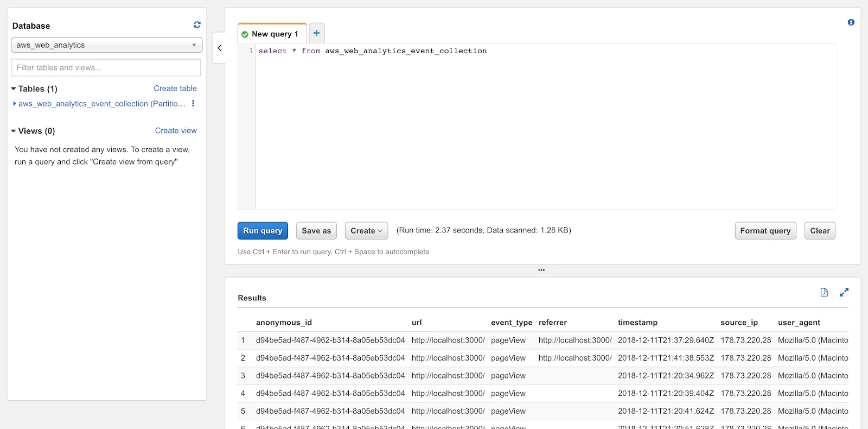Viewport: 868px width, 429px height.
Task: Click the pane divider handle above Results
Action: (x=541, y=270)
